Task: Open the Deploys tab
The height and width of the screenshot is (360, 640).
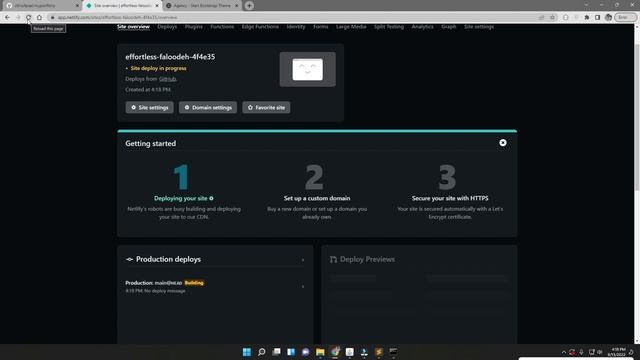Action: 167,27
